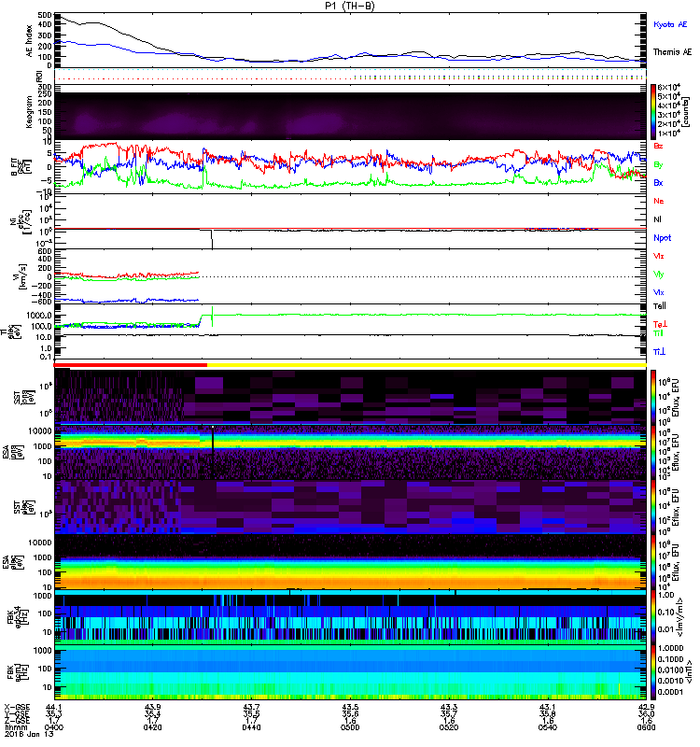Select the blue "Npot" legend label
This screenshot has height=747, width=700.
pos(663,238)
